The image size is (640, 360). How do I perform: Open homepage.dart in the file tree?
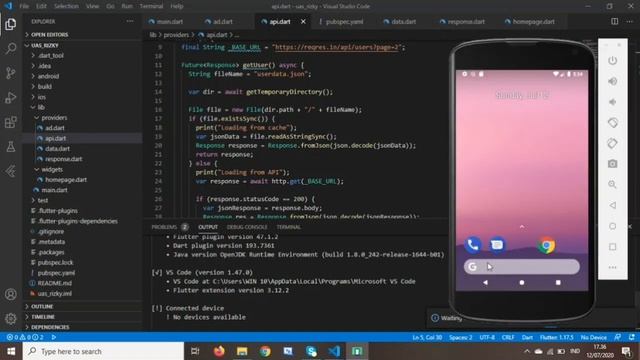(x=66, y=180)
